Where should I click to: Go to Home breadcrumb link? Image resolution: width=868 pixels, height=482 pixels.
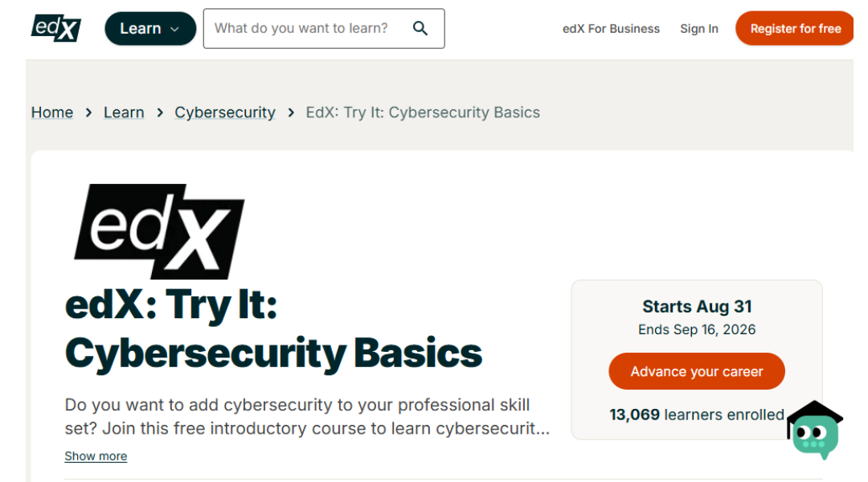[x=52, y=112]
